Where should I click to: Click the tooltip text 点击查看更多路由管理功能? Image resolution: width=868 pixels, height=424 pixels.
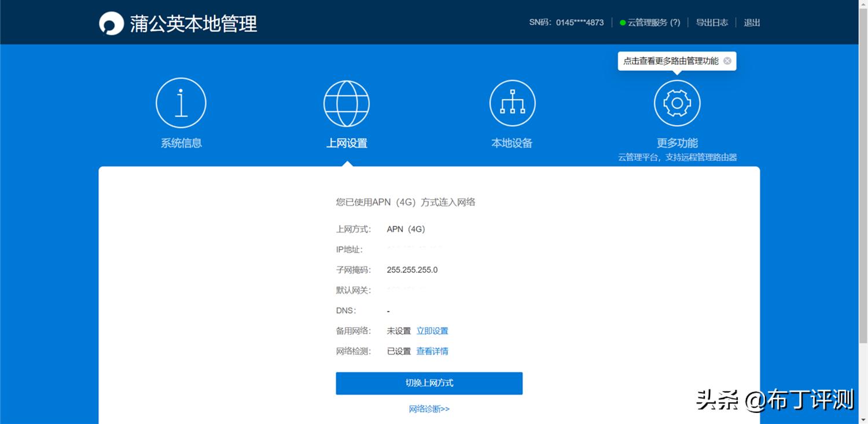click(x=671, y=60)
